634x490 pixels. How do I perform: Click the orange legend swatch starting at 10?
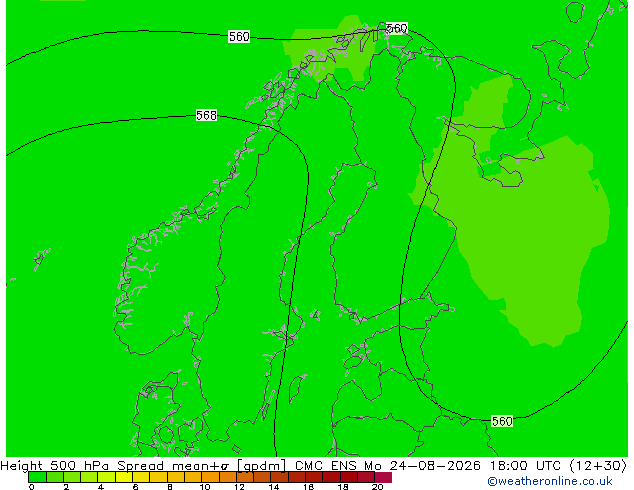(211, 477)
